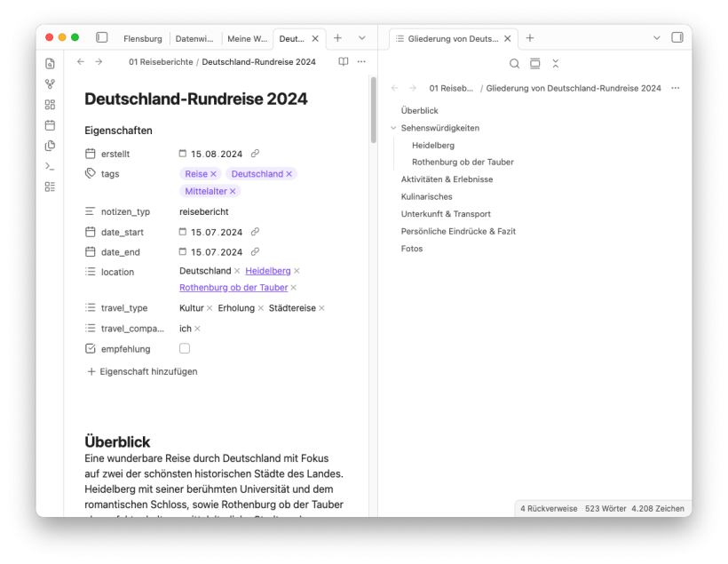Screen dimensions: 728x564
Task: Toggle the empfehlung checkbox
Action: pyautogui.click(x=185, y=348)
